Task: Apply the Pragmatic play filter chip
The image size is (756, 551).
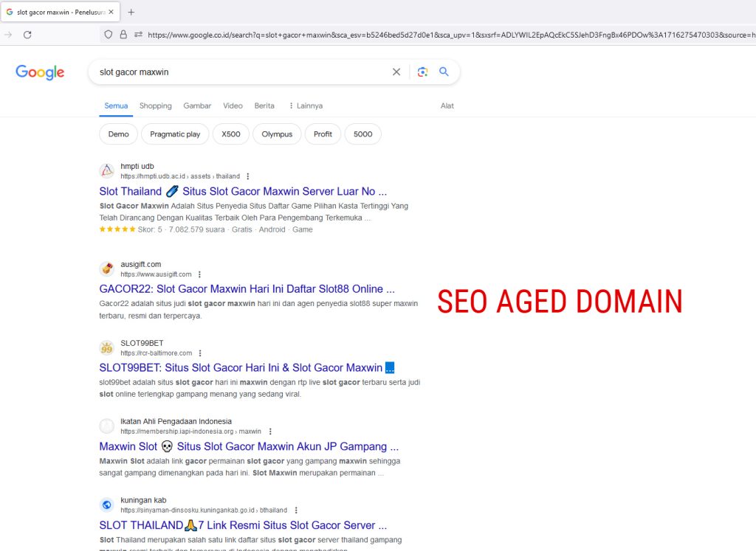Action: tap(175, 134)
